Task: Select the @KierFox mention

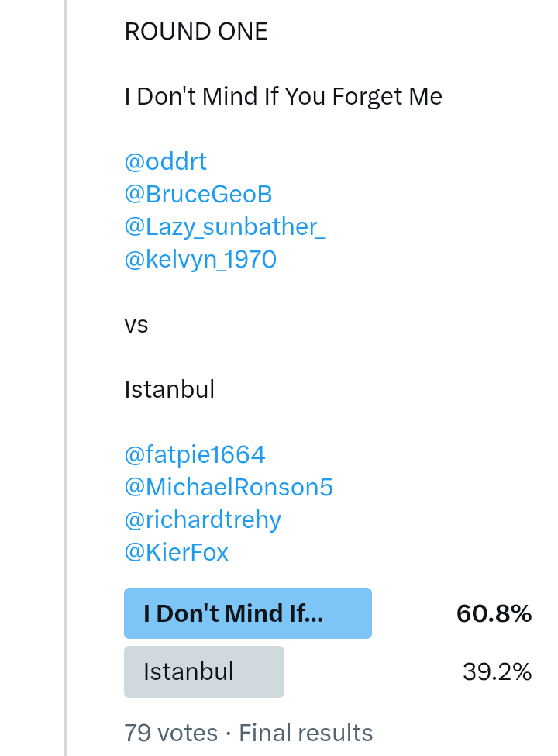Action: [x=176, y=552]
